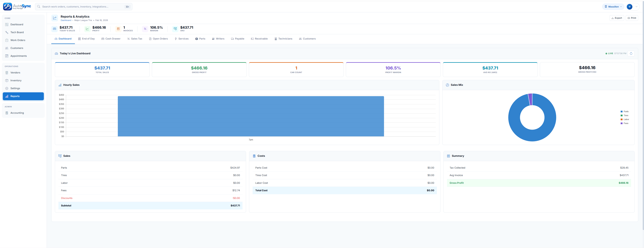Click the Print button

[632, 18]
